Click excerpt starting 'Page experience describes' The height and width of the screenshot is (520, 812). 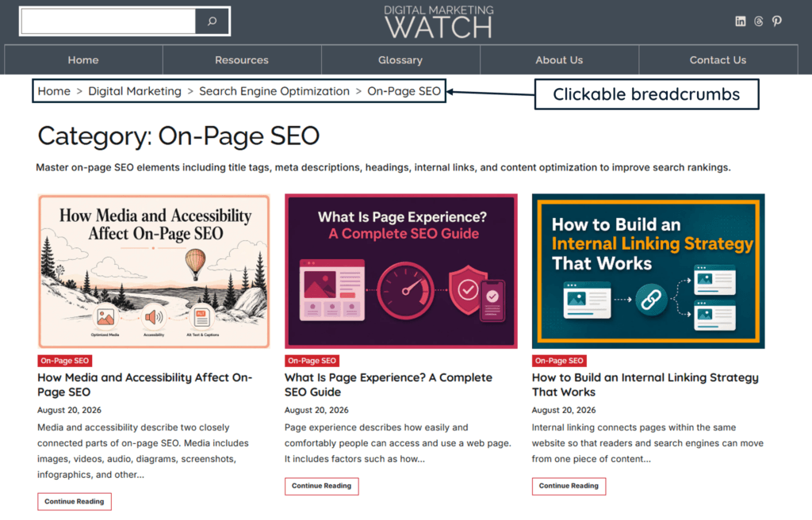click(398, 443)
